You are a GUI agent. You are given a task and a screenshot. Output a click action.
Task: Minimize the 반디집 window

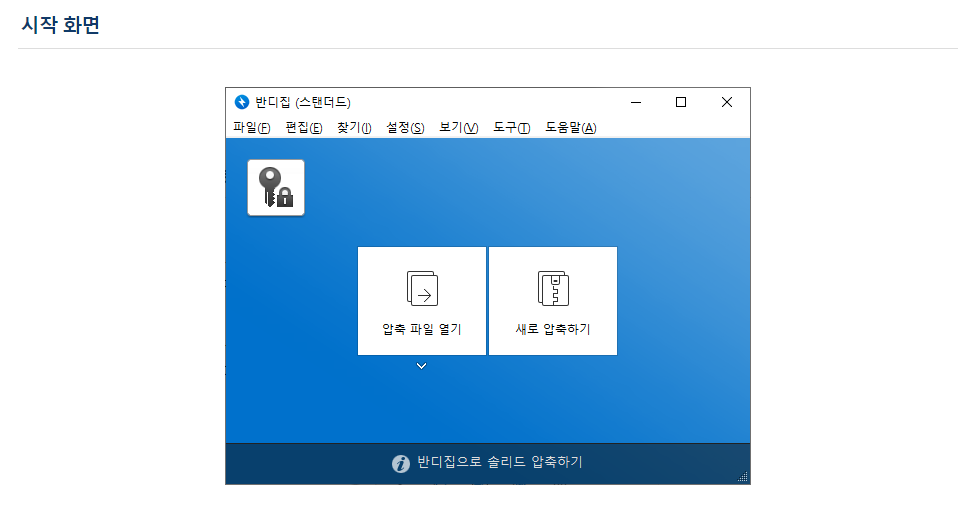pos(636,102)
